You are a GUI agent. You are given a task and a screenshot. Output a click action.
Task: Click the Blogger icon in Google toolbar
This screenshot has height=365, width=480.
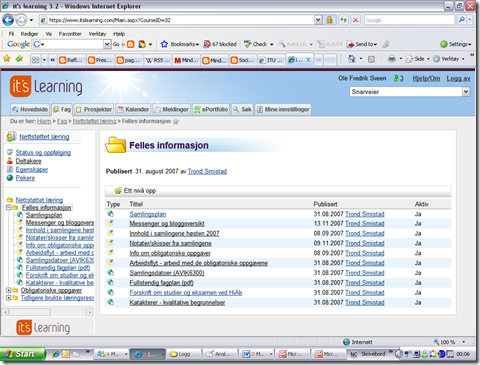coord(131,44)
